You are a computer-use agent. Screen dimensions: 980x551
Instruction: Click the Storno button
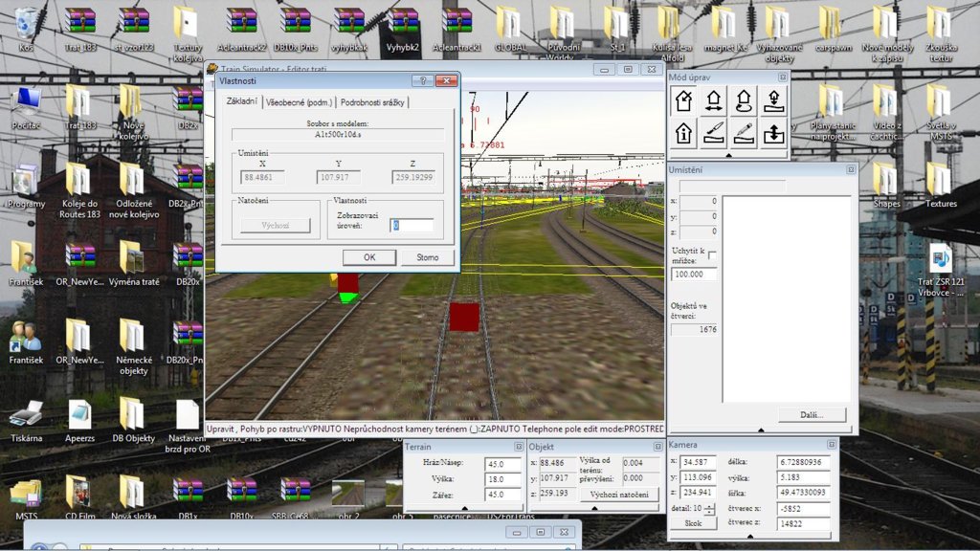tap(427, 257)
